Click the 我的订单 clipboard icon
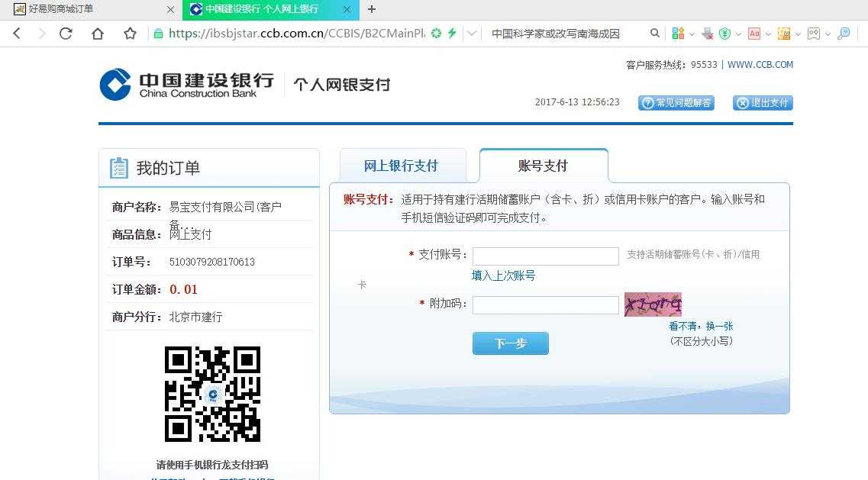 click(x=119, y=168)
